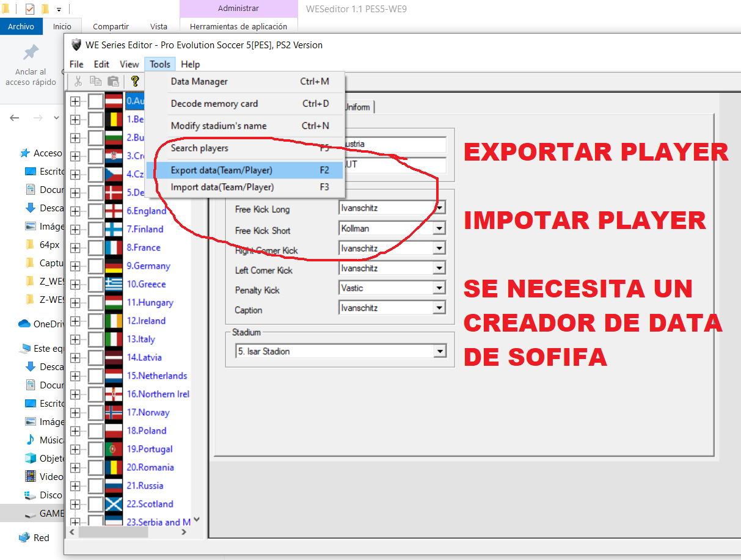741x560 pixels.
Task: Click the Copy toolbar icon
Action: tap(96, 81)
